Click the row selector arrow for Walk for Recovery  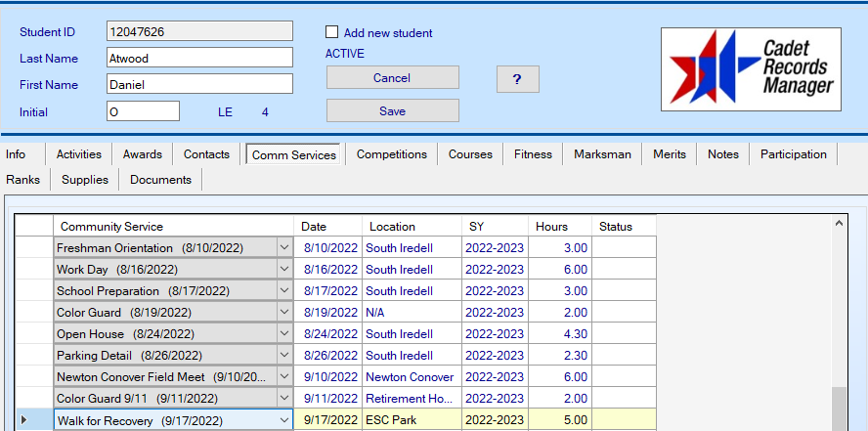click(24, 420)
